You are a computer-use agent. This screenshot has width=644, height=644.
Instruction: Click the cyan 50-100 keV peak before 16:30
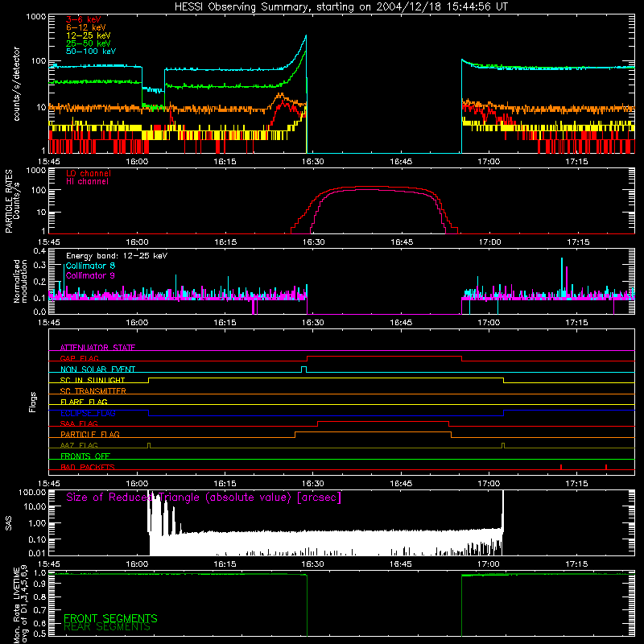(306, 37)
